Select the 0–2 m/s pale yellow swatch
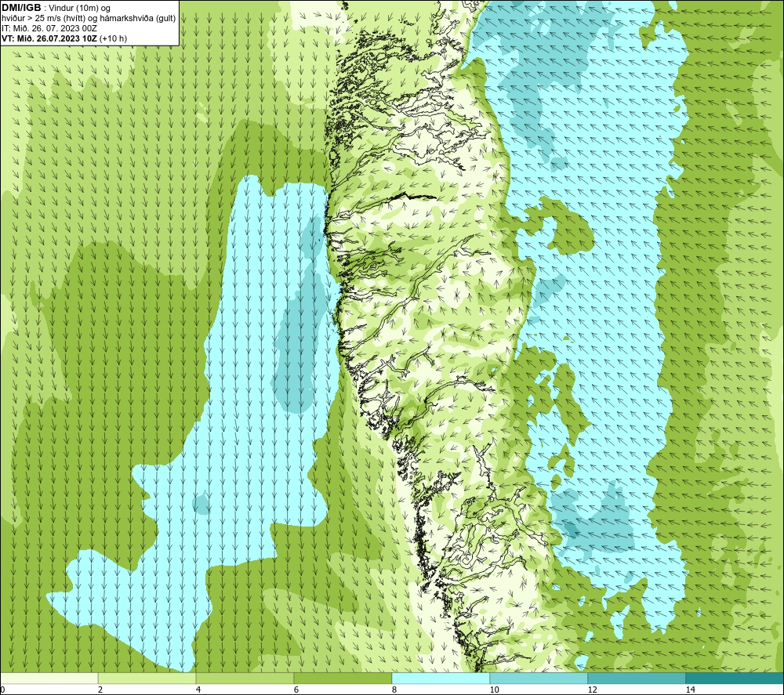This screenshot has height=695, width=784. (49, 679)
